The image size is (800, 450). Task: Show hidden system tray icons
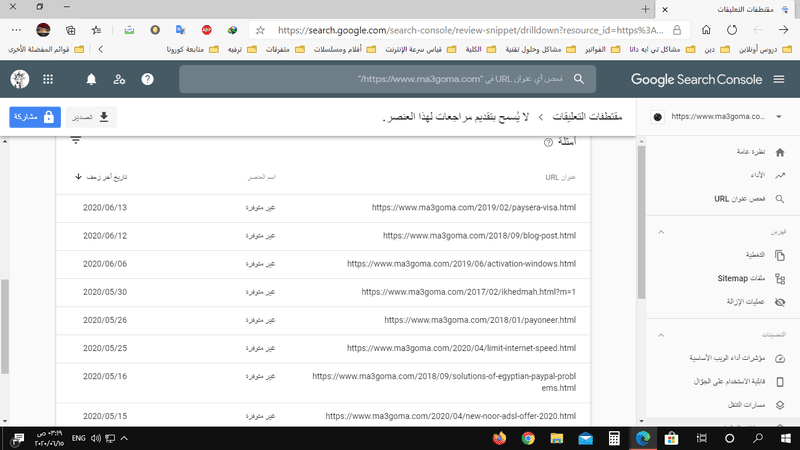point(124,438)
